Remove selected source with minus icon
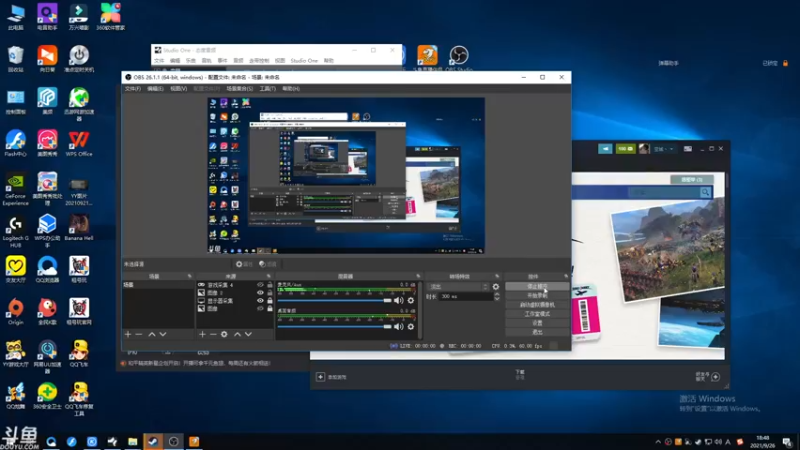Image resolution: width=800 pixels, height=450 pixels. (213, 334)
